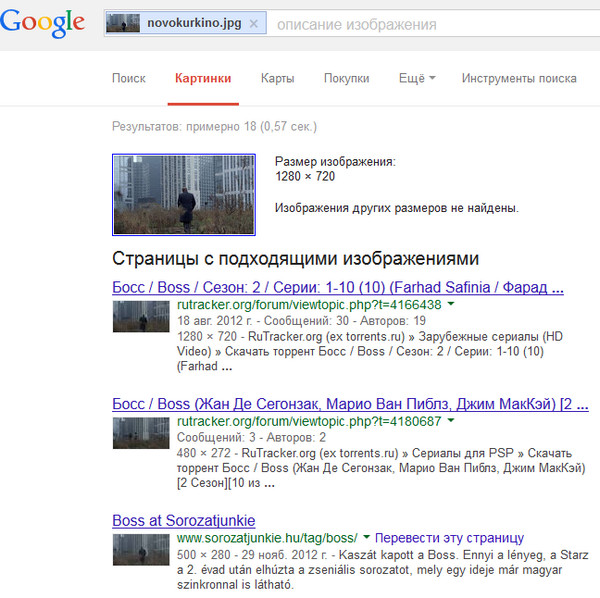
Task: Switch to the Поиск tab
Action: (129, 78)
